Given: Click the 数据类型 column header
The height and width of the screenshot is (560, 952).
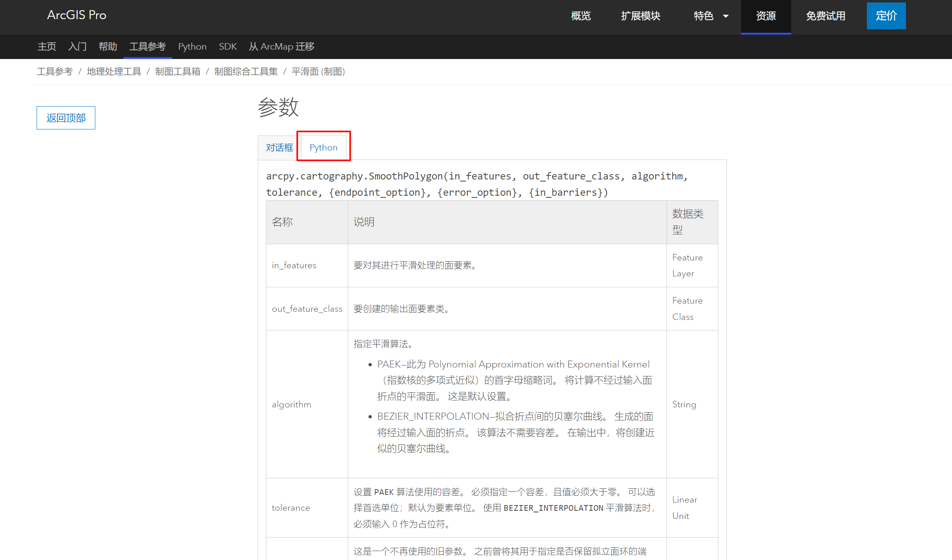Looking at the screenshot, I should tap(692, 222).
